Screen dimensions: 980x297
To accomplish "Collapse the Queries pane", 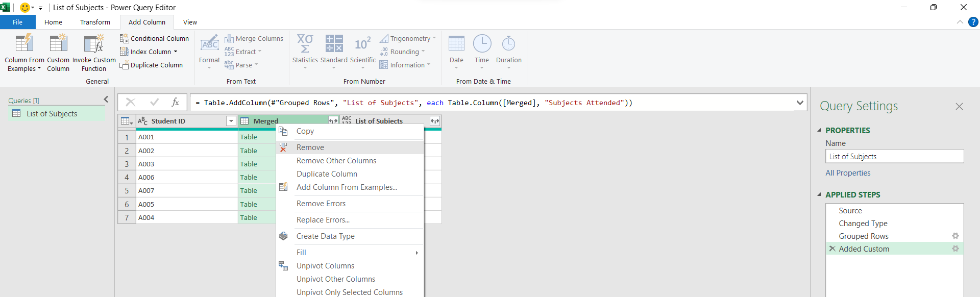I will [106, 100].
